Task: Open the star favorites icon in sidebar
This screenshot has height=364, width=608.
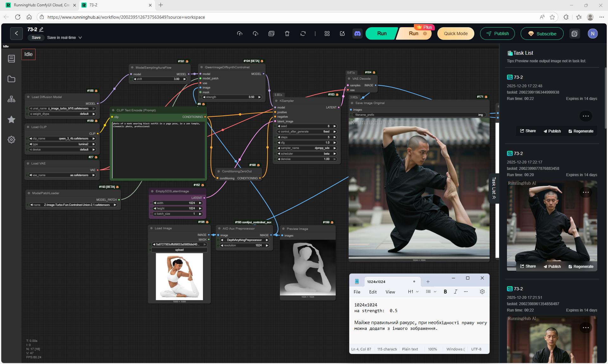Action: click(11, 120)
